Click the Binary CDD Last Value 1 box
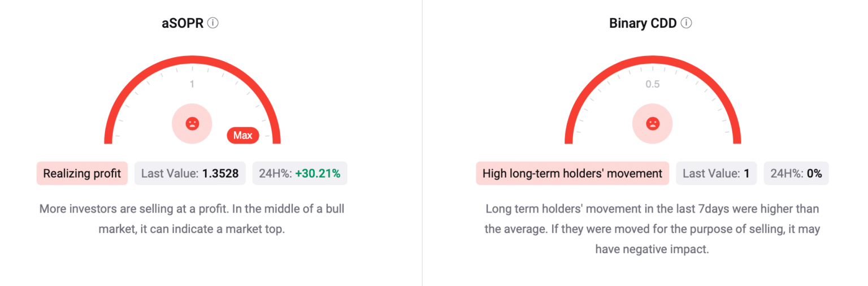Screen dimensions: 868x286 (716, 174)
